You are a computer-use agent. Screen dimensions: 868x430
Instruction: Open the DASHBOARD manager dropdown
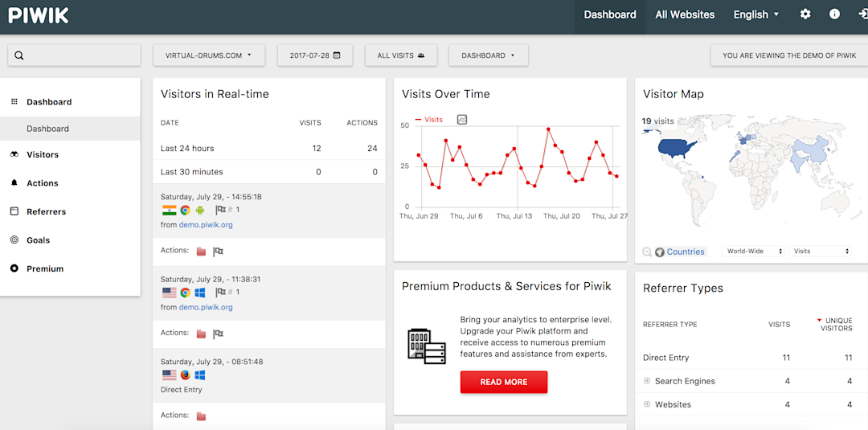[489, 55]
